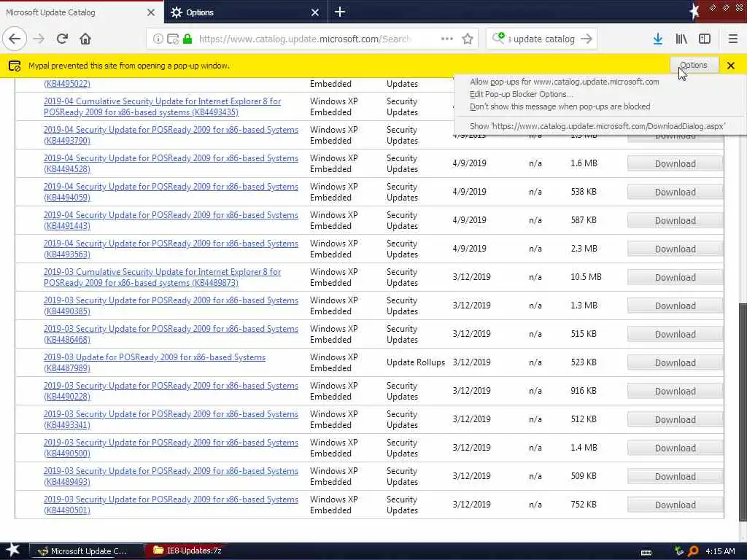The image size is (747, 560).
Task: Click the search engine icon in search box
Action: [499, 38]
